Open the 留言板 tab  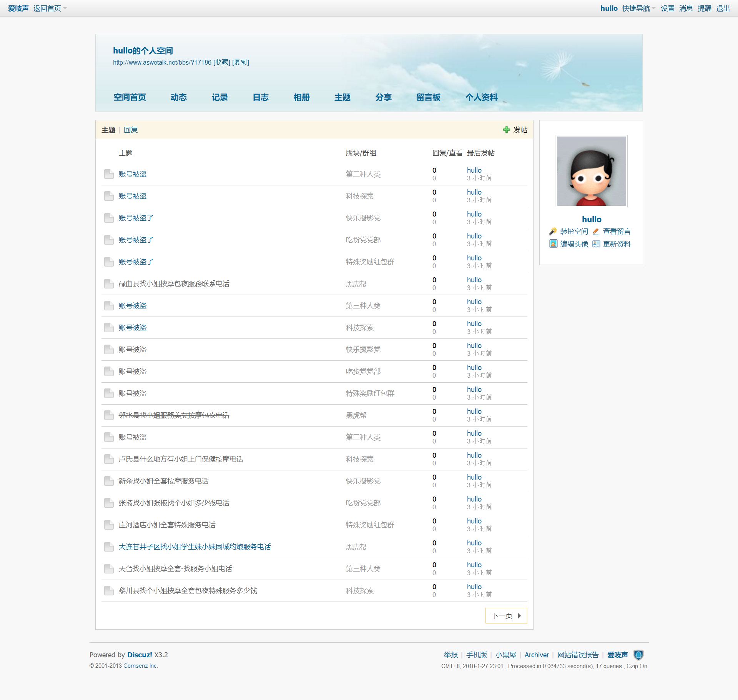click(429, 97)
